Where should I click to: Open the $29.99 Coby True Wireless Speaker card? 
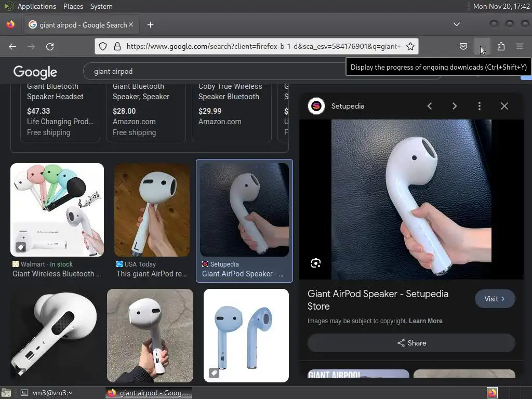(231, 112)
